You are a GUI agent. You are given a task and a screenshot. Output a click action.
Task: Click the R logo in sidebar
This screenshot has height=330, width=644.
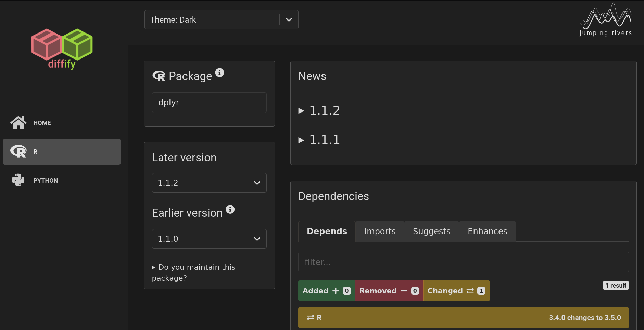click(x=18, y=151)
